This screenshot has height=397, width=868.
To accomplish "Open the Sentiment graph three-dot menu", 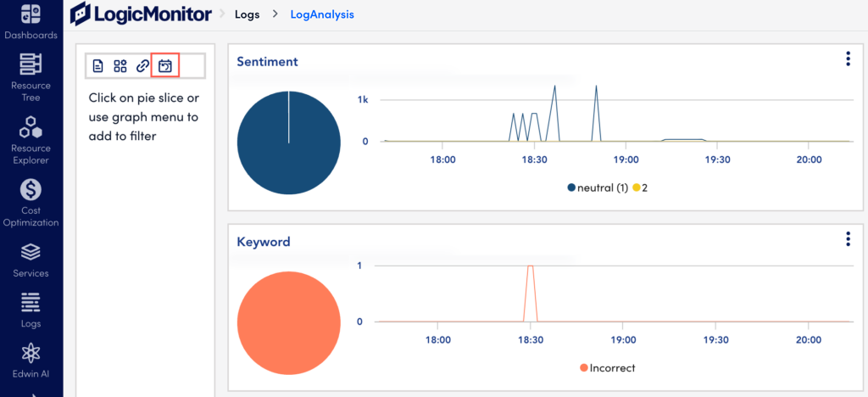I will pos(847,59).
